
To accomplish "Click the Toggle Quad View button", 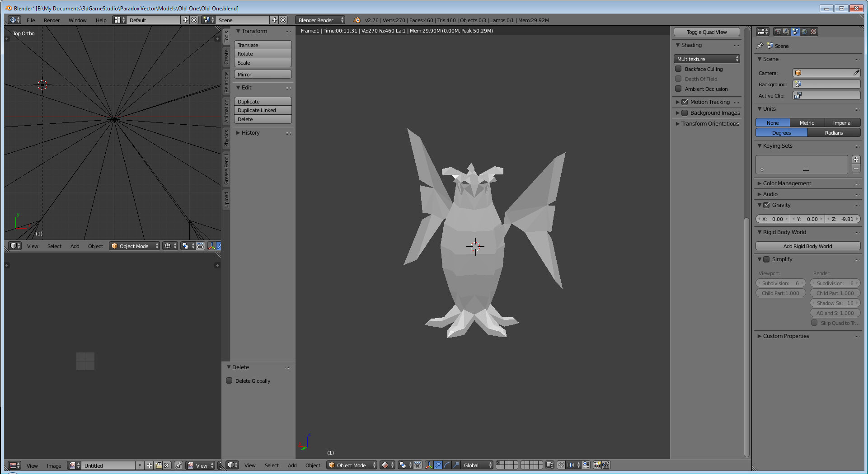I will tap(707, 32).
